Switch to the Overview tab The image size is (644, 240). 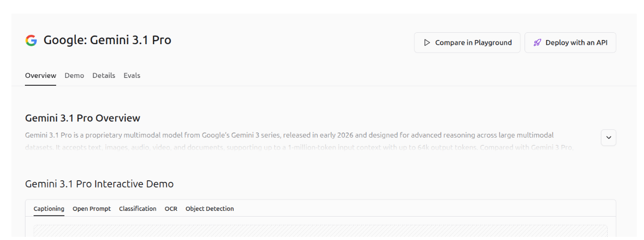coord(41,75)
